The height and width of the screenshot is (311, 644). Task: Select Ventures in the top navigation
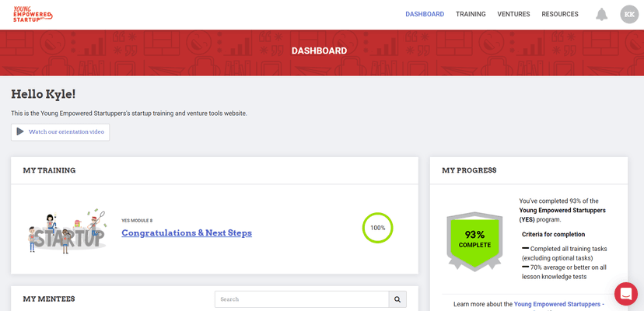[x=513, y=14]
